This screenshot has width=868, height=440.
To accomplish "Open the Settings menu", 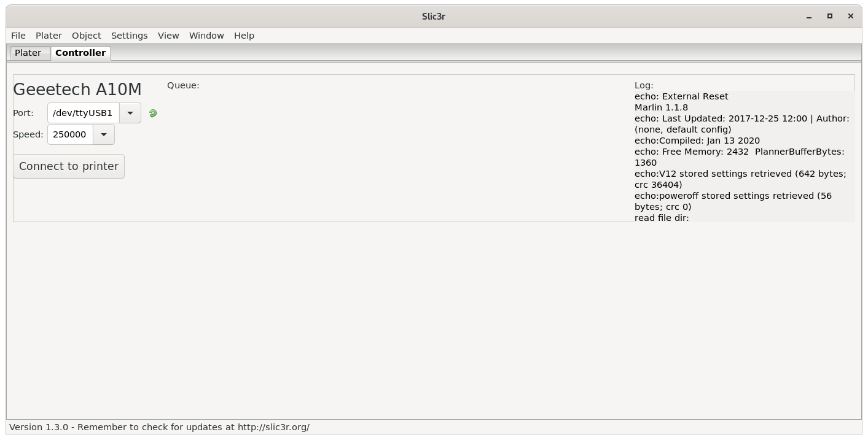I will click(129, 36).
